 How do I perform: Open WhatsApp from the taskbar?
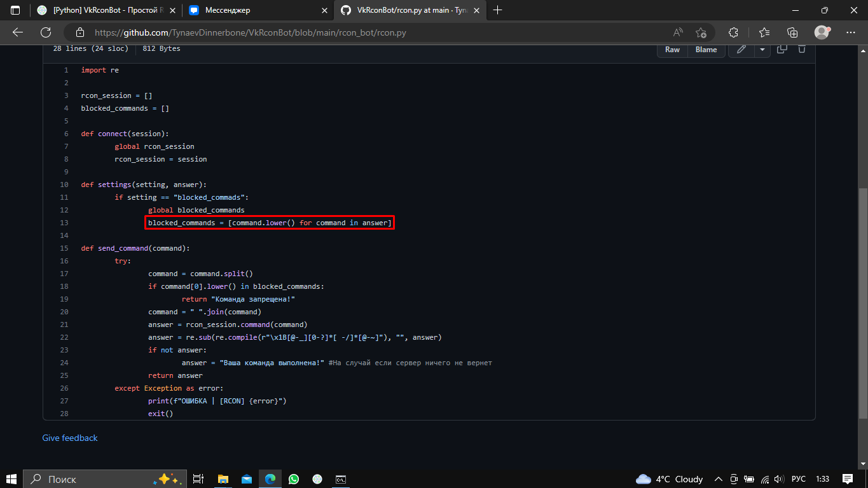[293, 479]
